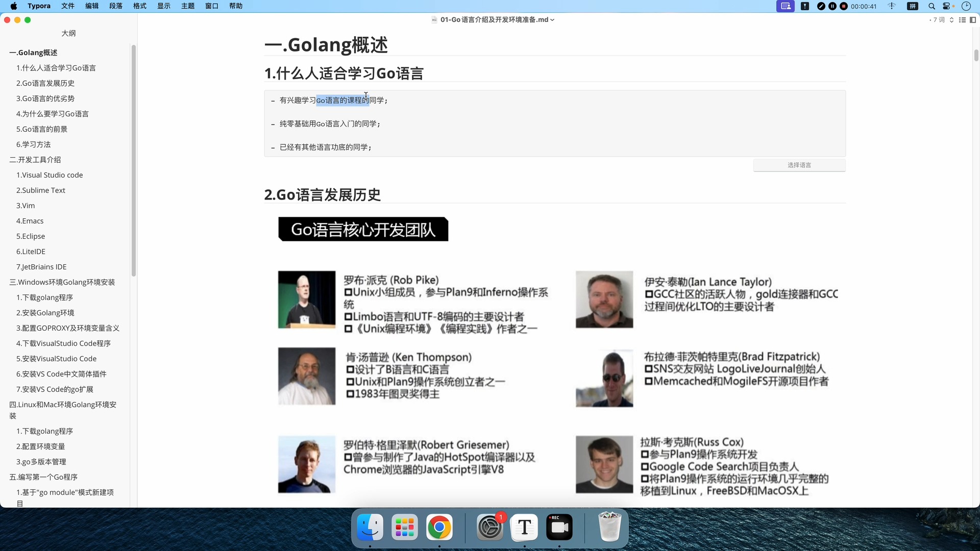Toggle outline view icon in title bar
Viewport: 980px width, 551px height.
pyautogui.click(x=962, y=20)
